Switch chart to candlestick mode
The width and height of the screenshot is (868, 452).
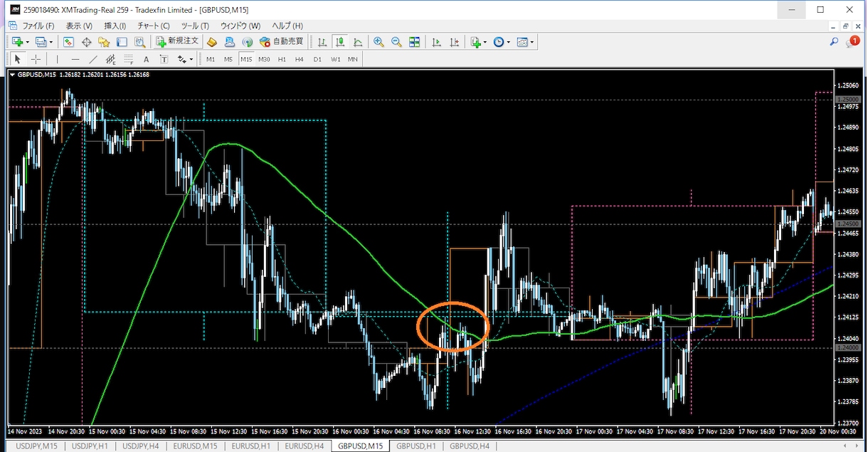(340, 42)
